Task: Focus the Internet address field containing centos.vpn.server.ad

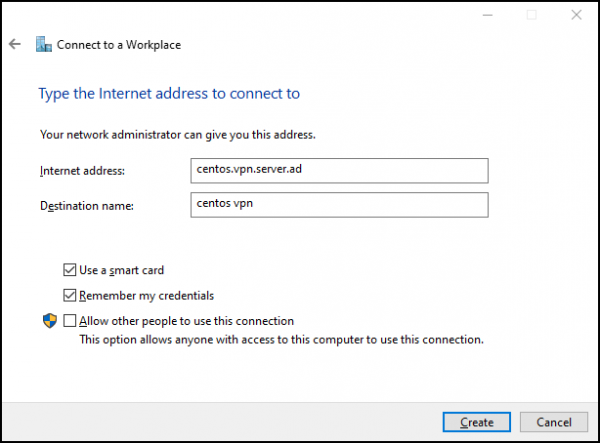Action: (342, 170)
